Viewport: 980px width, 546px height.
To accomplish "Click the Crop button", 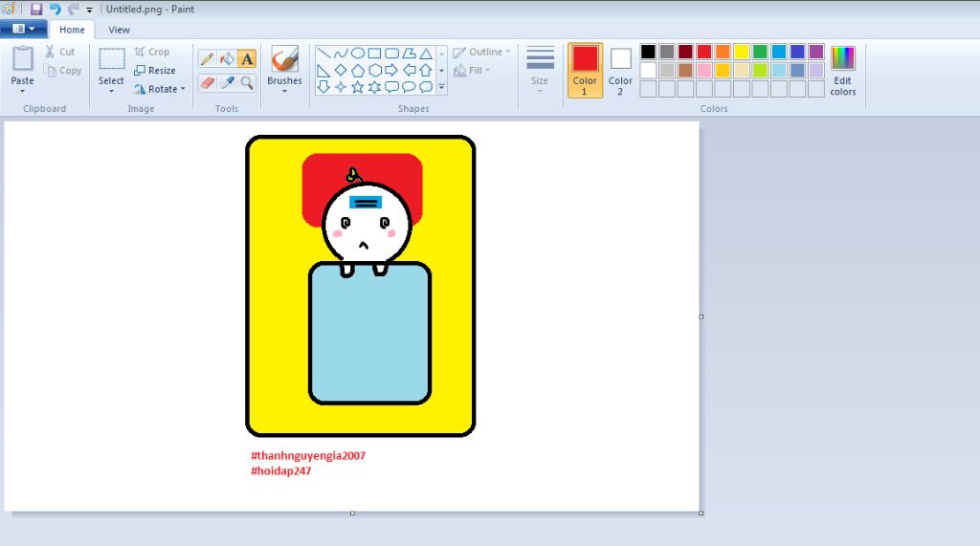I will tap(152, 52).
